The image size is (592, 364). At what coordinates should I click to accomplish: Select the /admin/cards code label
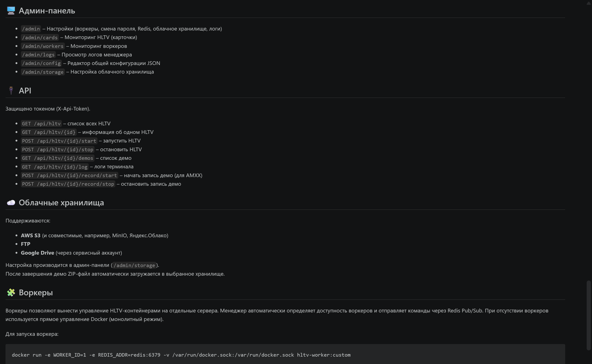pyautogui.click(x=40, y=37)
